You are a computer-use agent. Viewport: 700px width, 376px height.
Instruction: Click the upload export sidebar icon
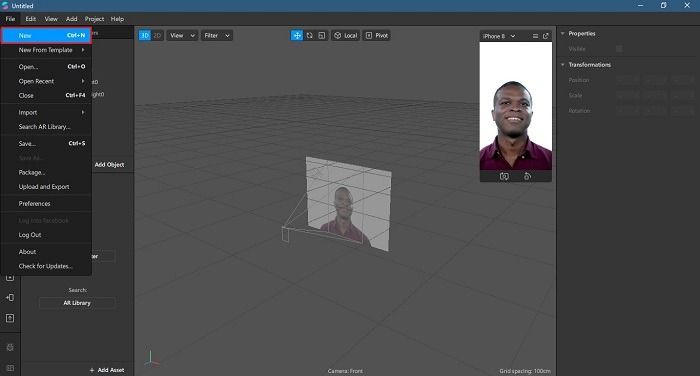click(10, 318)
